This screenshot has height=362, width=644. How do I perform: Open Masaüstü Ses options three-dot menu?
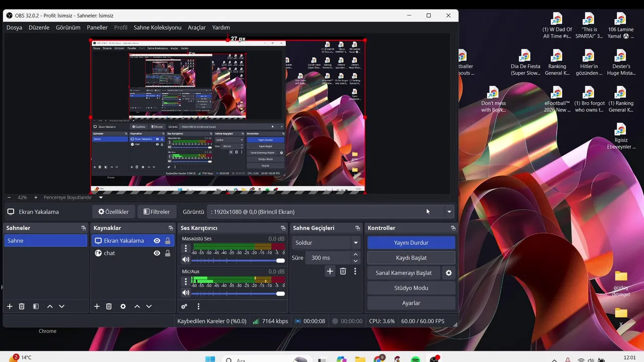tap(186, 248)
